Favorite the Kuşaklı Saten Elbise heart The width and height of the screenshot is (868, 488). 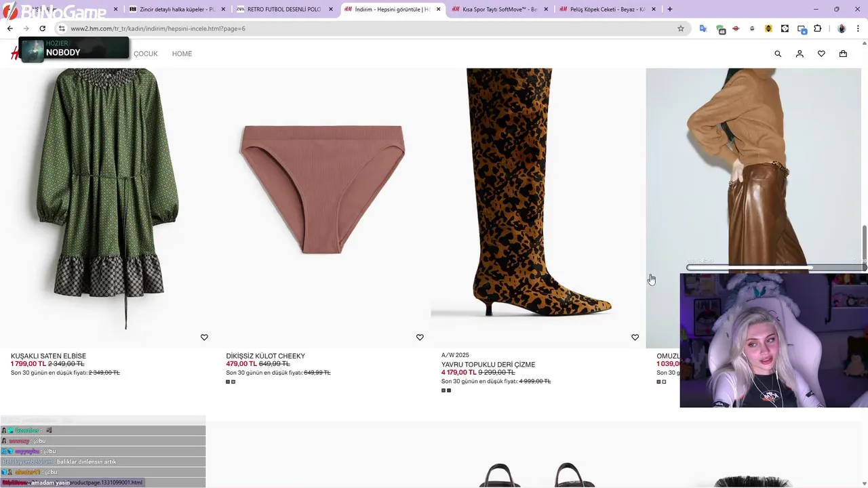tap(204, 338)
